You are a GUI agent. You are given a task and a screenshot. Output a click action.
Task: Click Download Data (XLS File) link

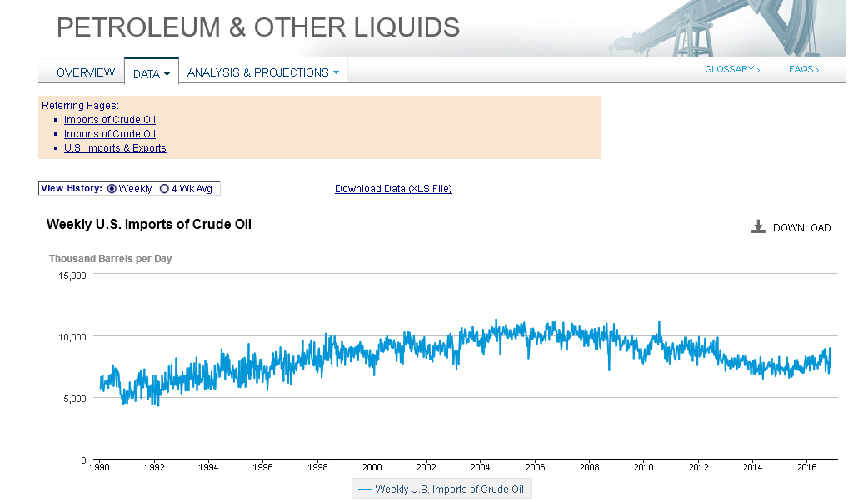(x=393, y=189)
